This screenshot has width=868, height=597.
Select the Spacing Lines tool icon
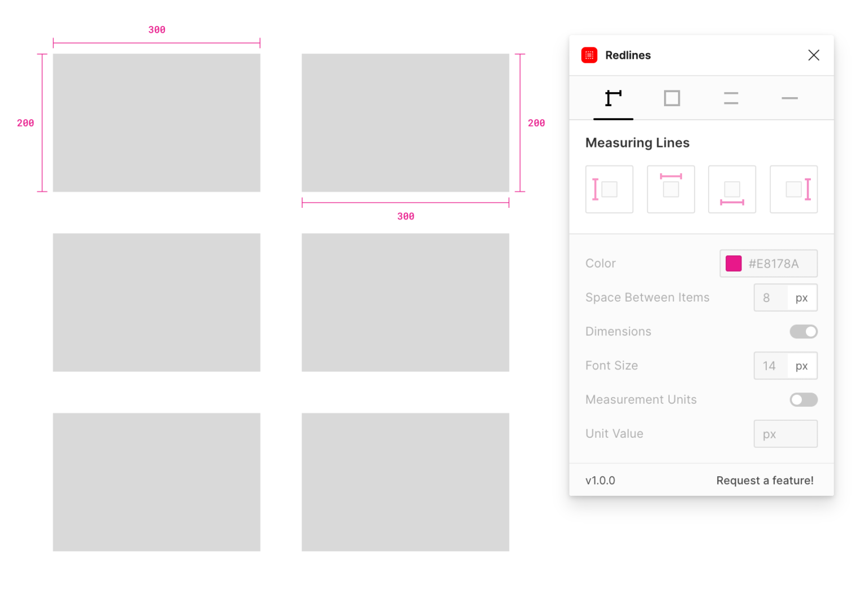pos(731,98)
